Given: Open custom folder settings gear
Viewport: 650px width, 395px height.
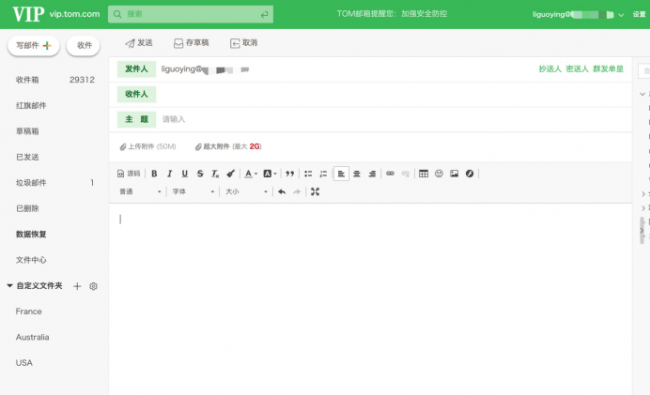Looking at the screenshot, I should [93, 286].
